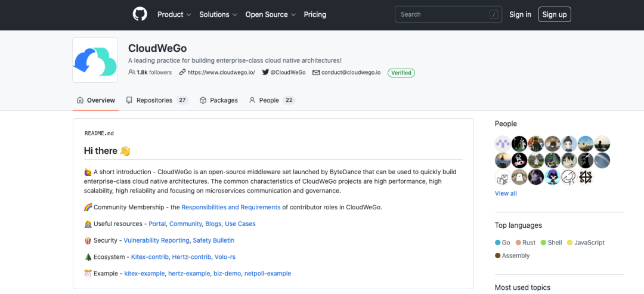Click the green Shell language dot
The height and width of the screenshot is (294, 644).
pyautogui.click(x=543, y=243)
